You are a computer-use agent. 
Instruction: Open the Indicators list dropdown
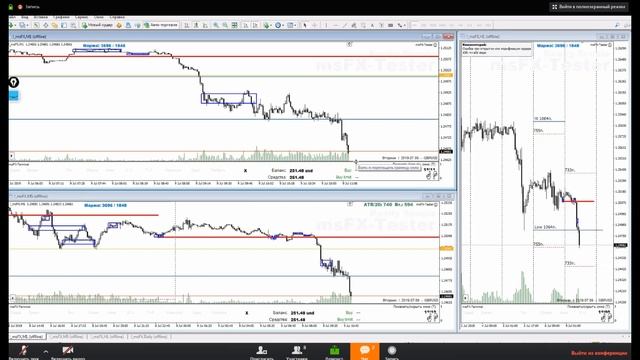point(267,25)
